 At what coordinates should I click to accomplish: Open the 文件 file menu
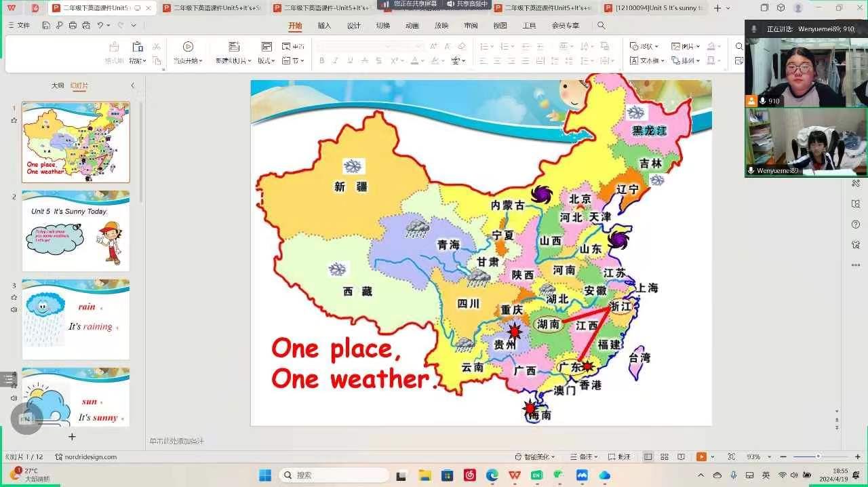click(x=19, y=26)
